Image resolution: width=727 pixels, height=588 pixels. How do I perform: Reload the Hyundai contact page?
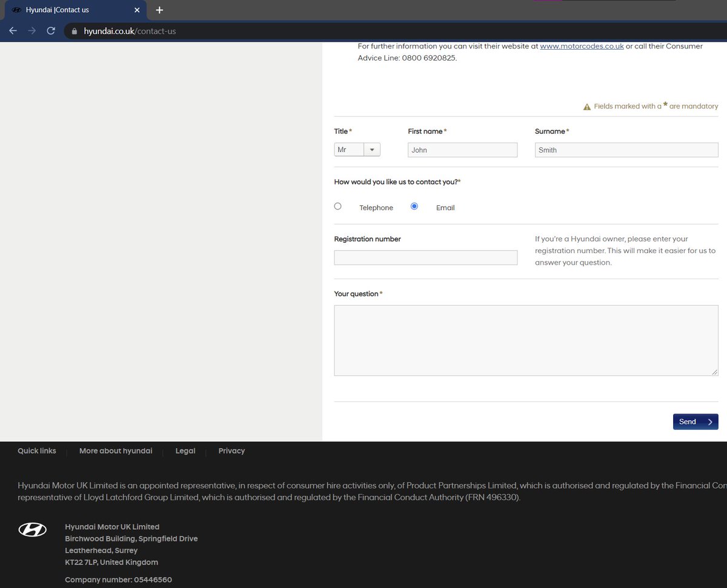click(51, 30)
